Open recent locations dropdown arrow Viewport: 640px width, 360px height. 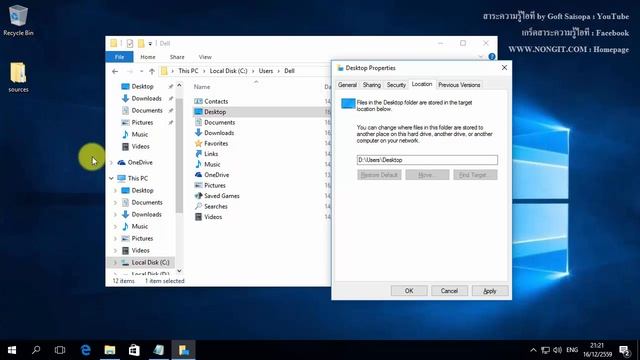pyautogui.click(x=141, y=71)
